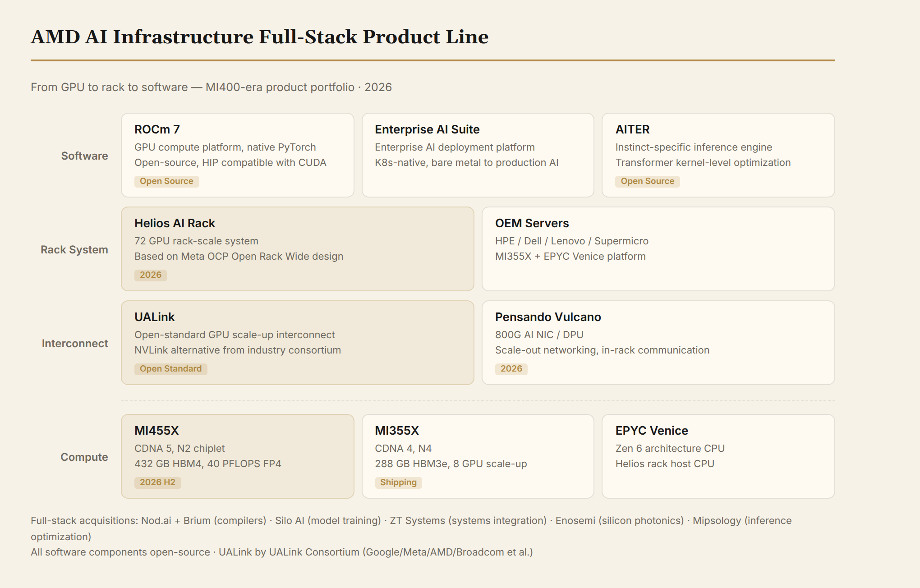This screenshot has height=588, width=920.
Task: Select the MI455X card heading
Action: pos(156,431)
